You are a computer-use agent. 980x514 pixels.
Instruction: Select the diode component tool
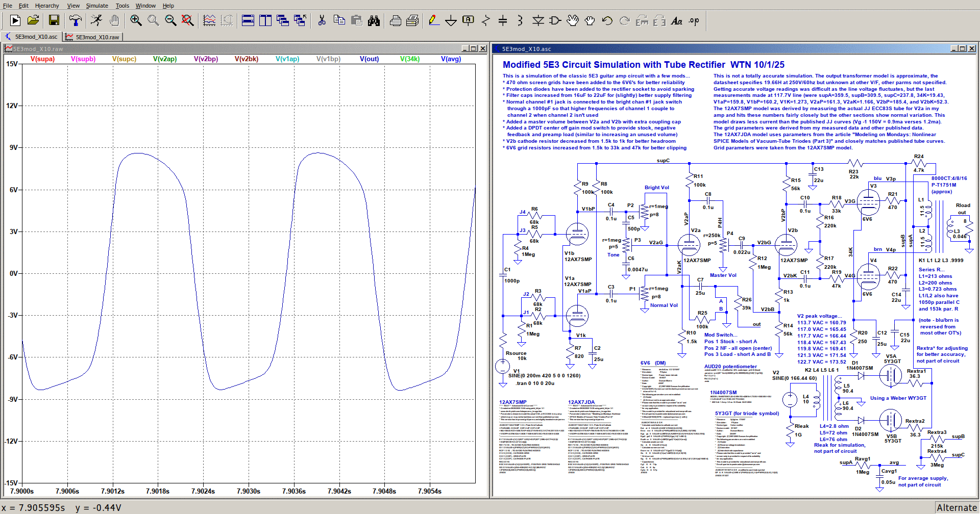click(x=538, y=20)
